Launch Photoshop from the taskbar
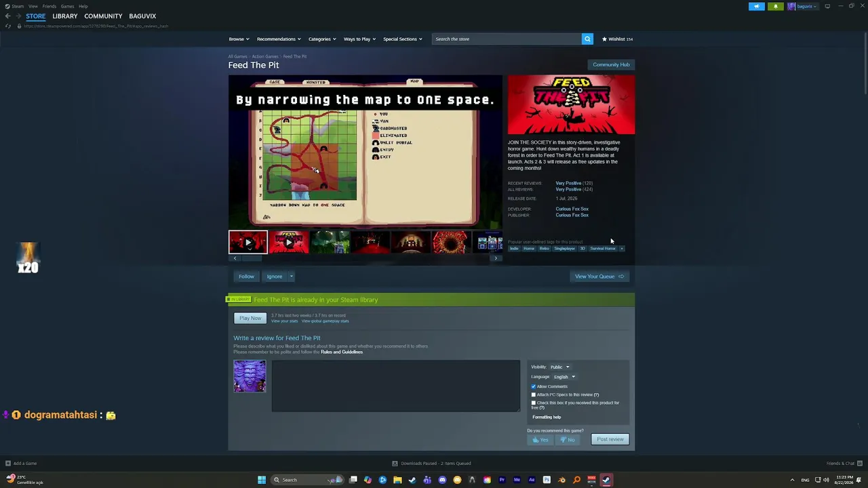This screenshot has width=868, height=488. point(547,480)
